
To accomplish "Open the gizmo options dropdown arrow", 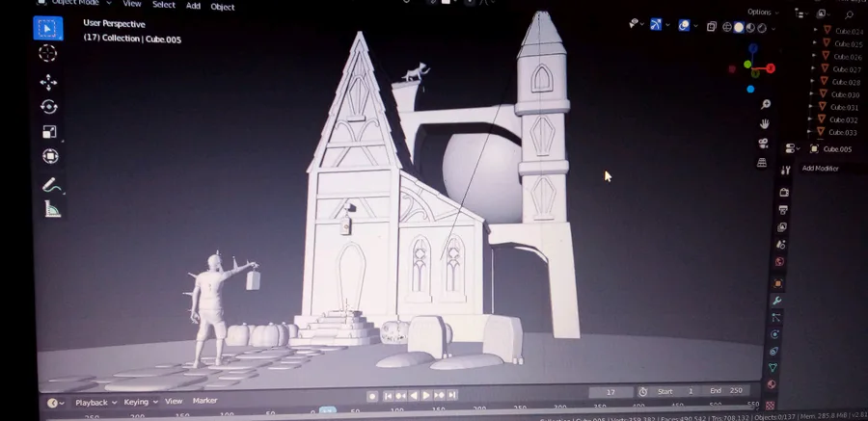I will (x=667, y=25).
